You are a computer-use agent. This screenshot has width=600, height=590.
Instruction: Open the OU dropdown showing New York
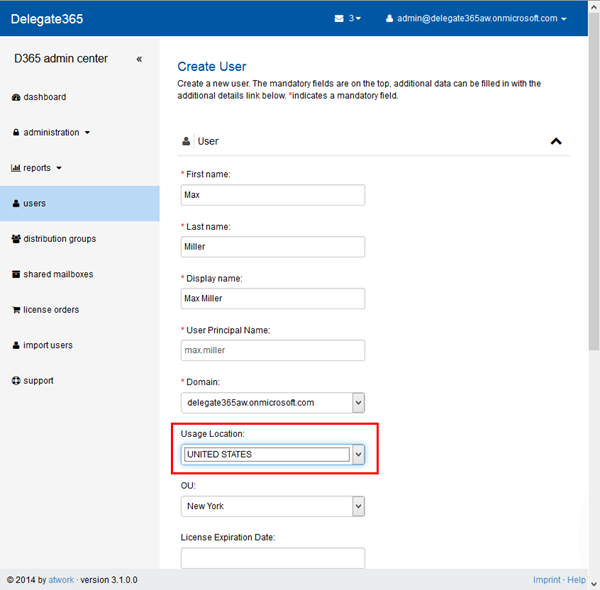tap(358, 506)
